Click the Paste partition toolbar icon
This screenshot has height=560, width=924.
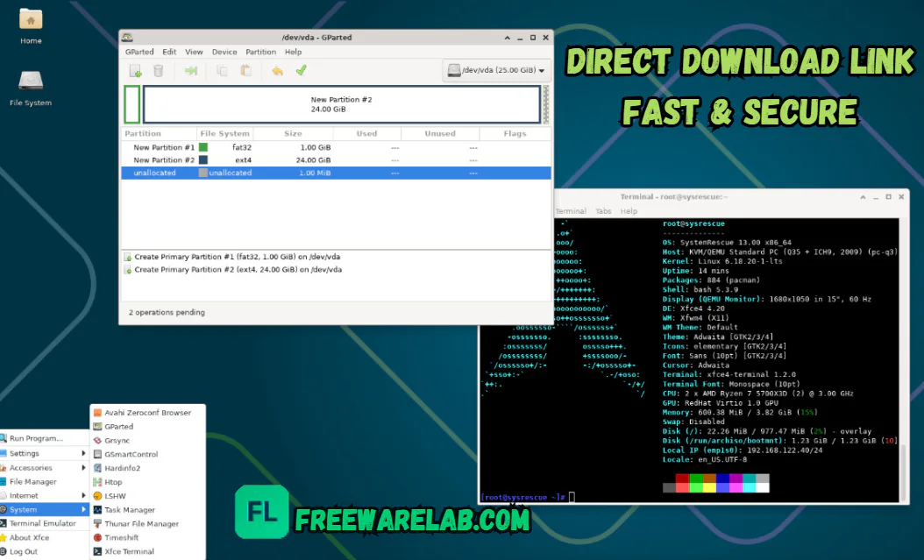[x=245, y=71]
